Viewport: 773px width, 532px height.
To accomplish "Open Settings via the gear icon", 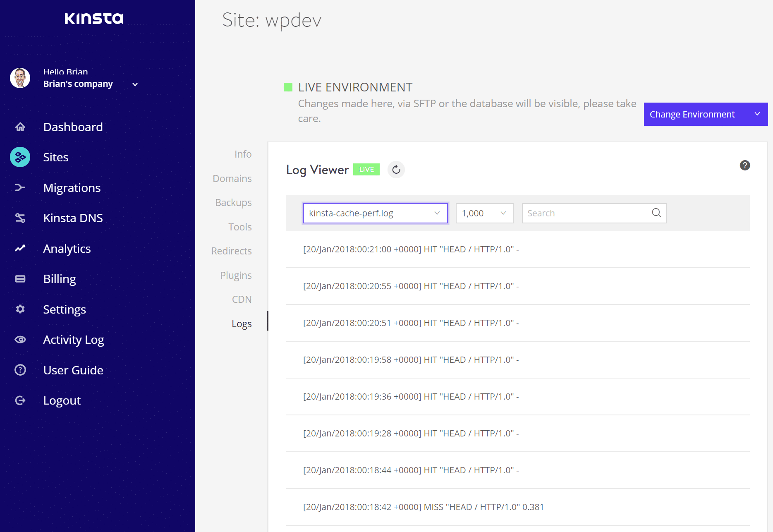I will tap(20, 309).
